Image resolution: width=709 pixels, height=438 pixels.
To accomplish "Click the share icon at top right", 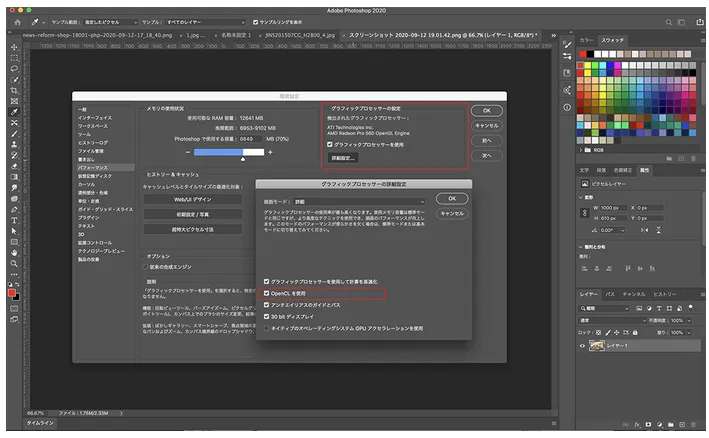I will coord(700,22).
